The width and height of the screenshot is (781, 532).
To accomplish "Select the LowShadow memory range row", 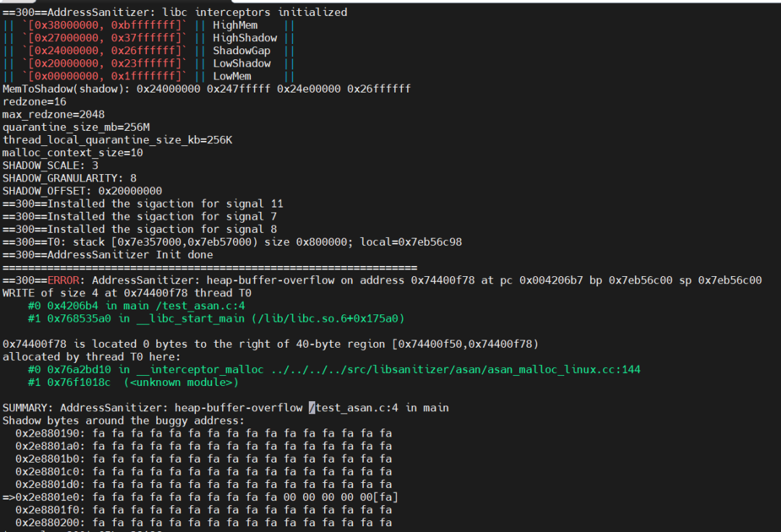I will tap(148, 63).
